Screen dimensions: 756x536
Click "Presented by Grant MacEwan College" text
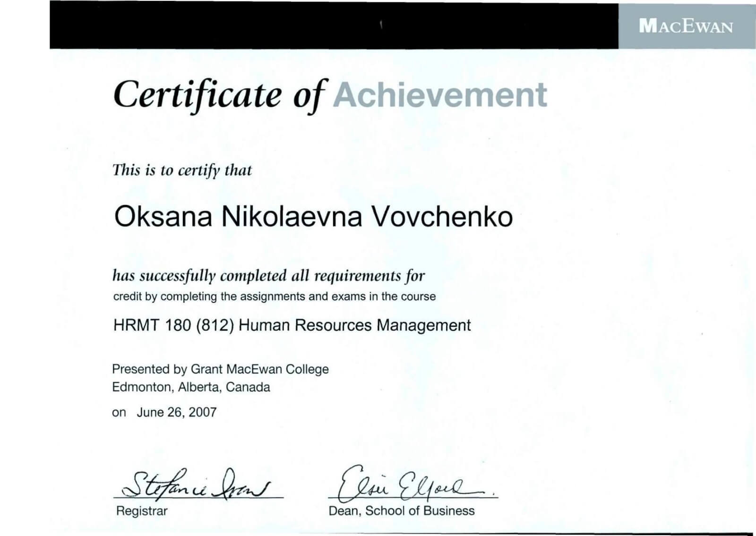[220, 369]
